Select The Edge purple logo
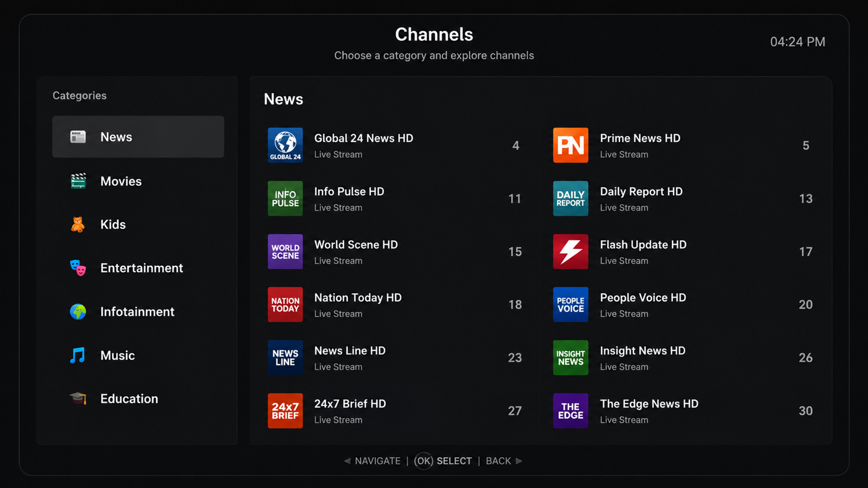 (571, 411)
